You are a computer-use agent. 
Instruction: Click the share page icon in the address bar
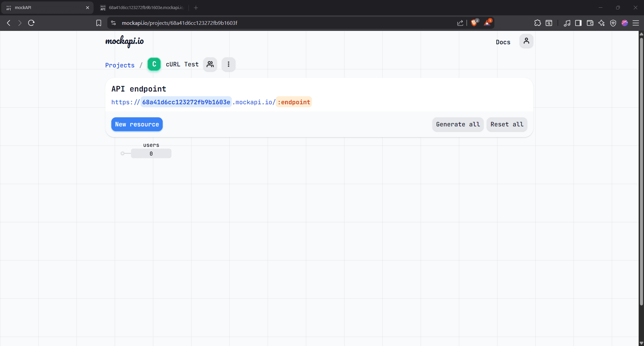click(460, 23)
